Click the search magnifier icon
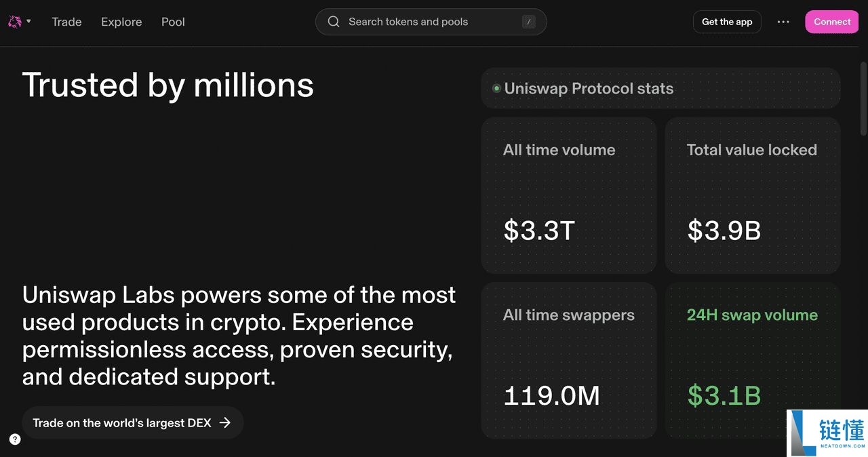 333,21
